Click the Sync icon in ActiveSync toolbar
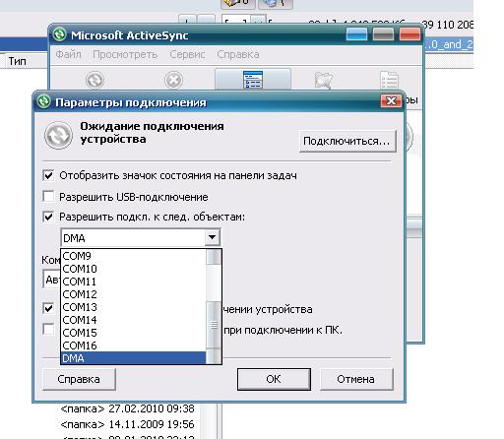The width and height of the screenshot is (504, 439). click(x=95, y=80)
